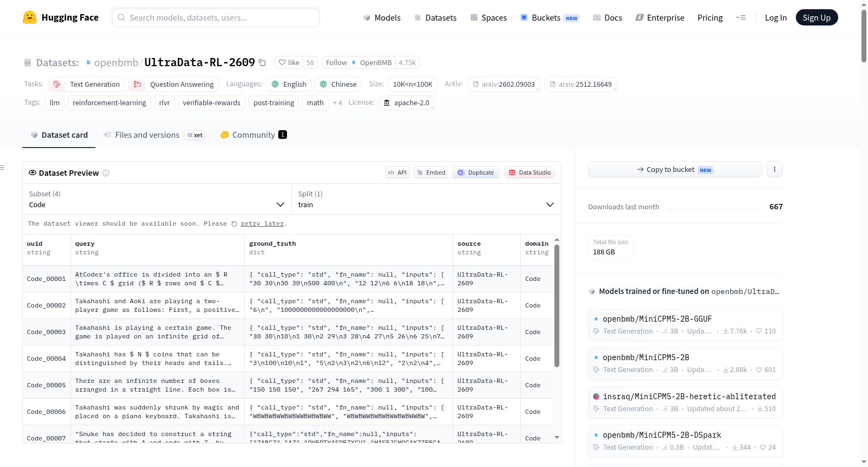Click the openbmb organization link in title

(x=116, y=62)
